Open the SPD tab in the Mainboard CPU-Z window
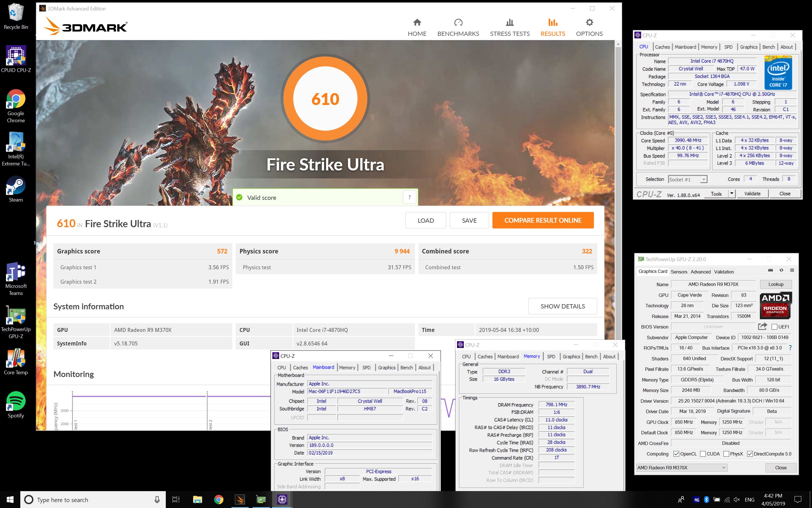This screenshot has height=508, width=812. coord(366,367)
